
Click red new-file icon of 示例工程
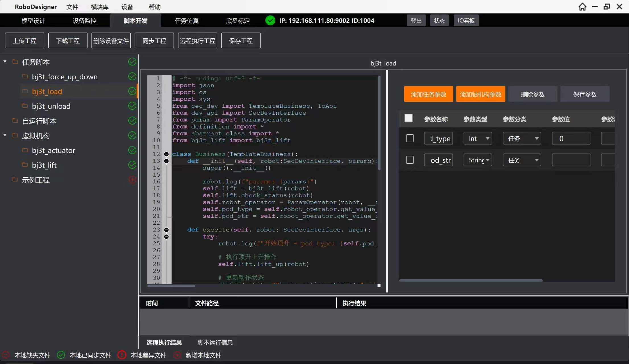point(132,180)
